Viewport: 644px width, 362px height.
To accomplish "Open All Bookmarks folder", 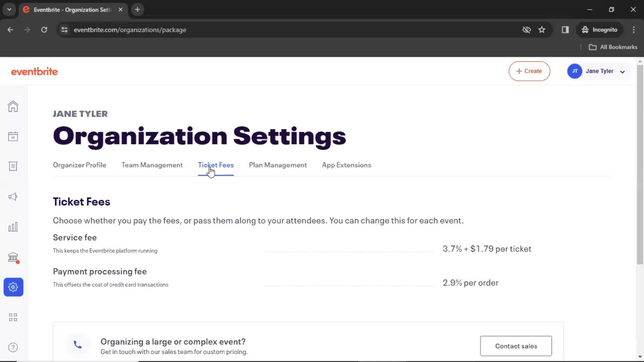I will (613, 47).
